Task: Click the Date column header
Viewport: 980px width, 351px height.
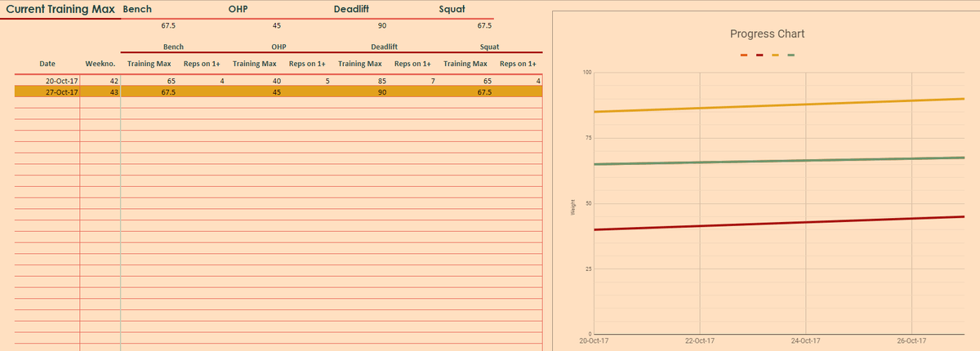Action: click(47, 64)
